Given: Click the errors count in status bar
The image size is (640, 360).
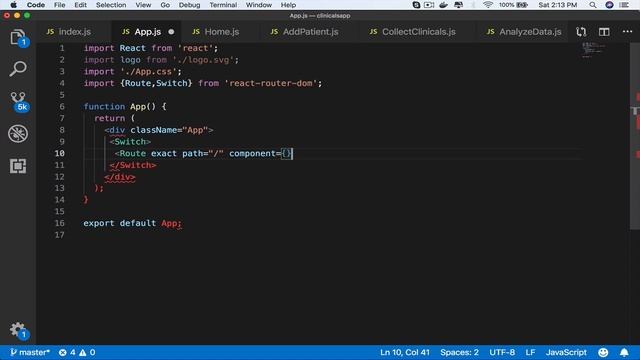Looking at the screenshot, I should click(67, 352).
